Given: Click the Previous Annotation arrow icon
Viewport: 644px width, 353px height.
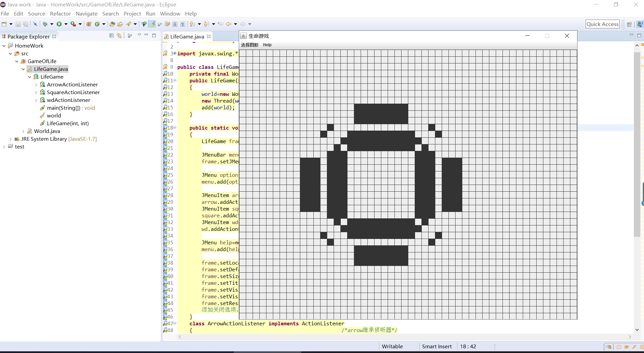Looking at the screenshot, I should click(206, 24).
